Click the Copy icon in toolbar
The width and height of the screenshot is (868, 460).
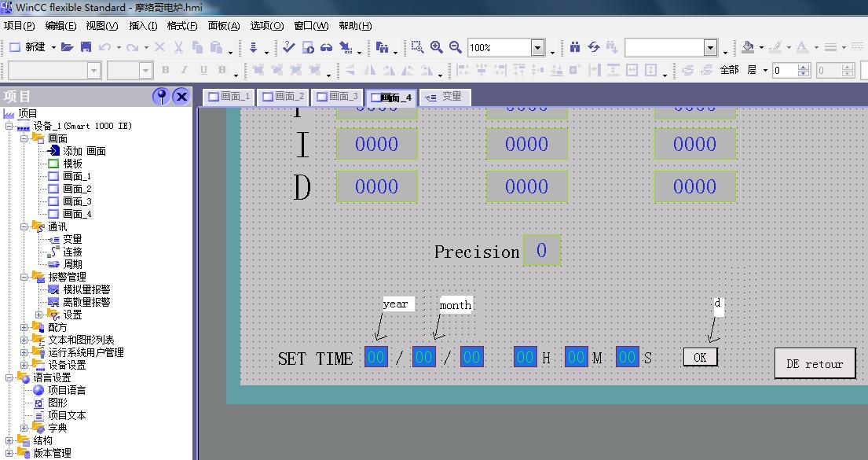coord(197,47)
